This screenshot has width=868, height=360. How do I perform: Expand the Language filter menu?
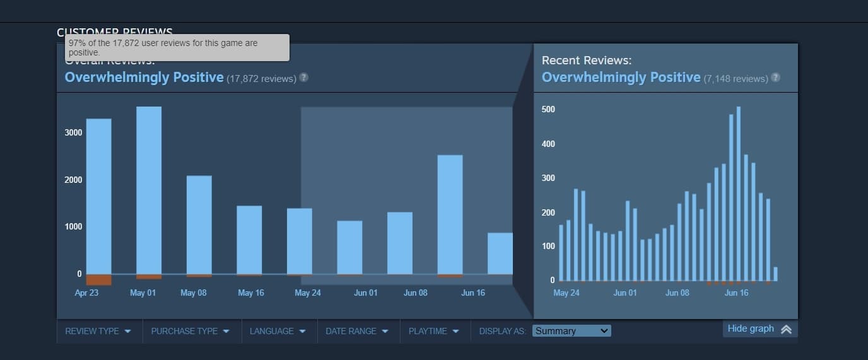[278, 331]
